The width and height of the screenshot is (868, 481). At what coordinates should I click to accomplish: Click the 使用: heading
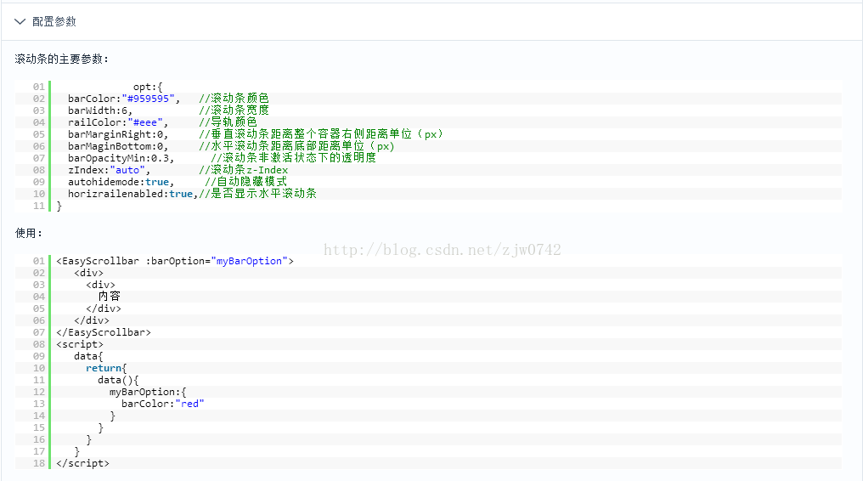pos(28,234)
